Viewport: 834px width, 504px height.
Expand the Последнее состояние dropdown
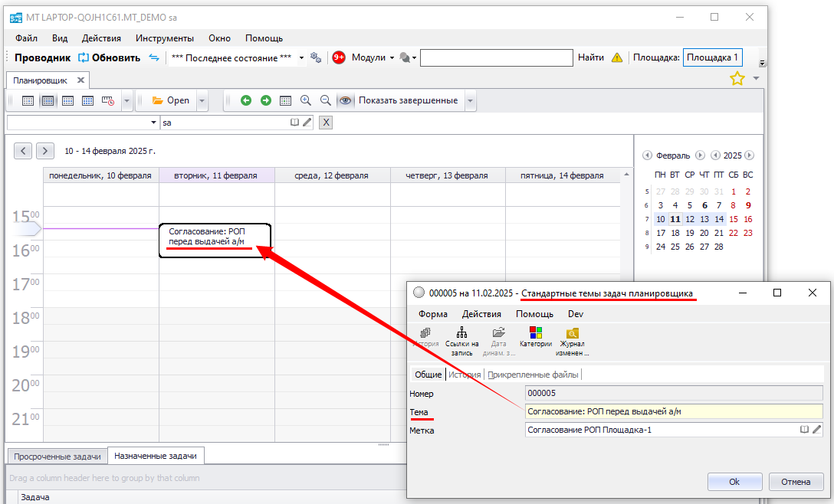pyautogui.click(x=301, y=57)
